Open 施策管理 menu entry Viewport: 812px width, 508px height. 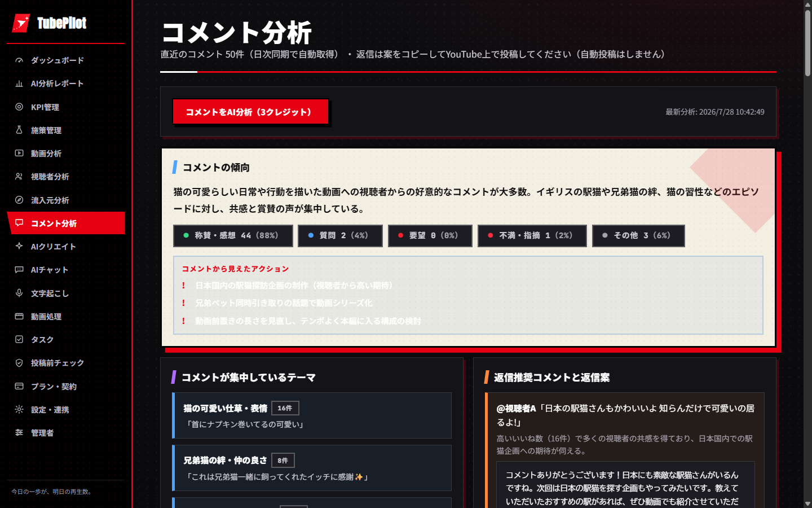(x=66, y=130)
